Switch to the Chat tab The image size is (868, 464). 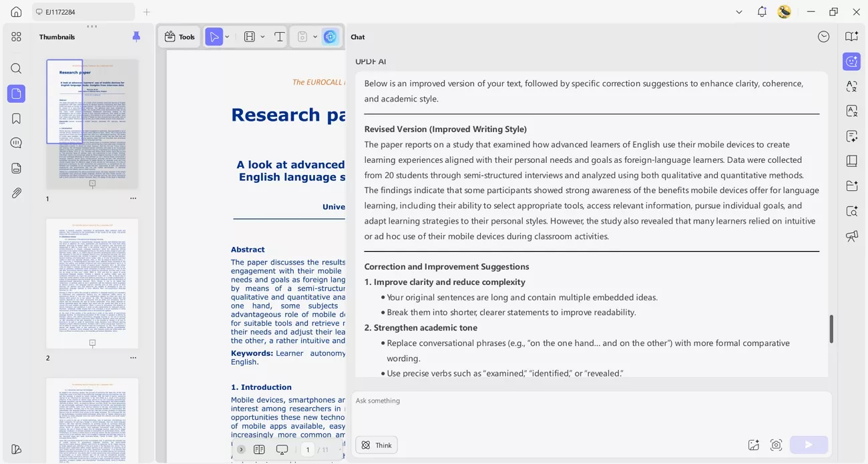[357, 37]
